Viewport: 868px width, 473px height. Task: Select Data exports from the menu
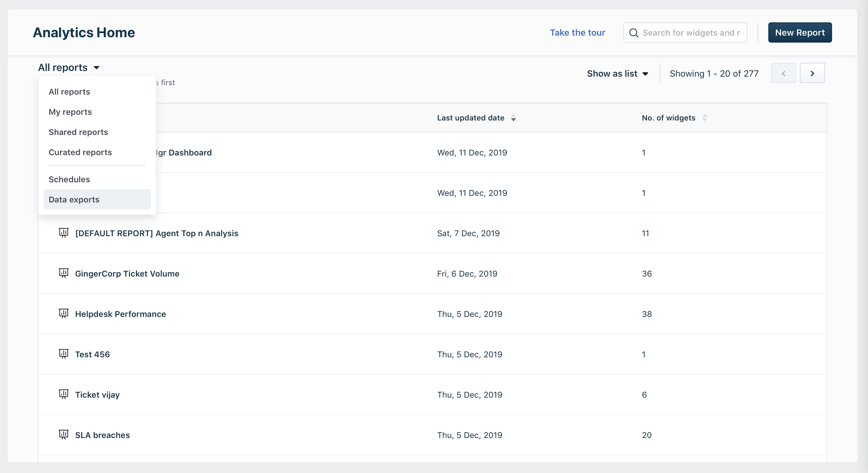pos(74,199)
